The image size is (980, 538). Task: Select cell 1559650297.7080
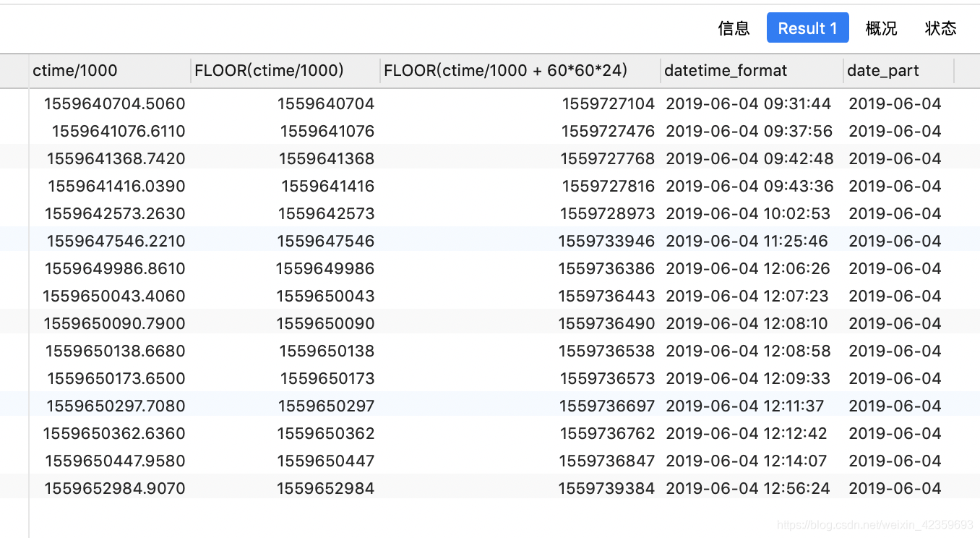point(116,406)
